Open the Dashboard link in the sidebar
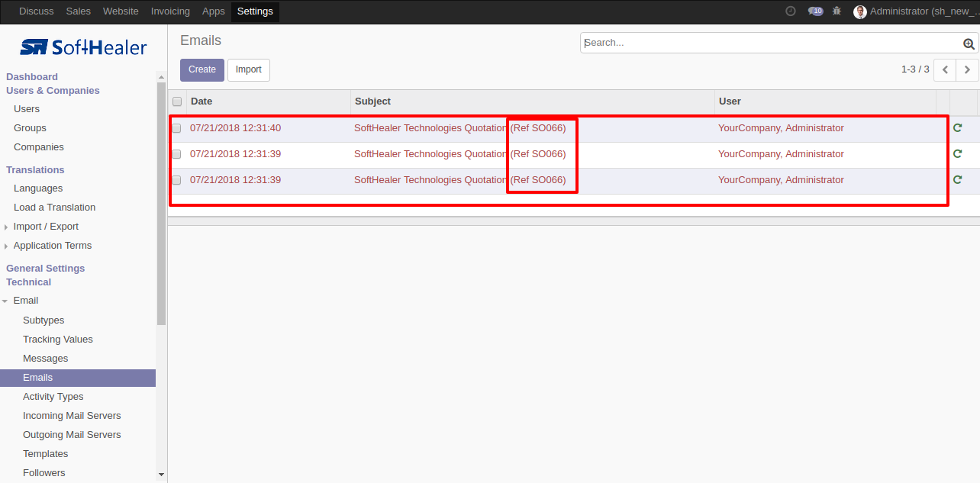The width and height of the screenshot is (980, 483). [x=32, y=77]
